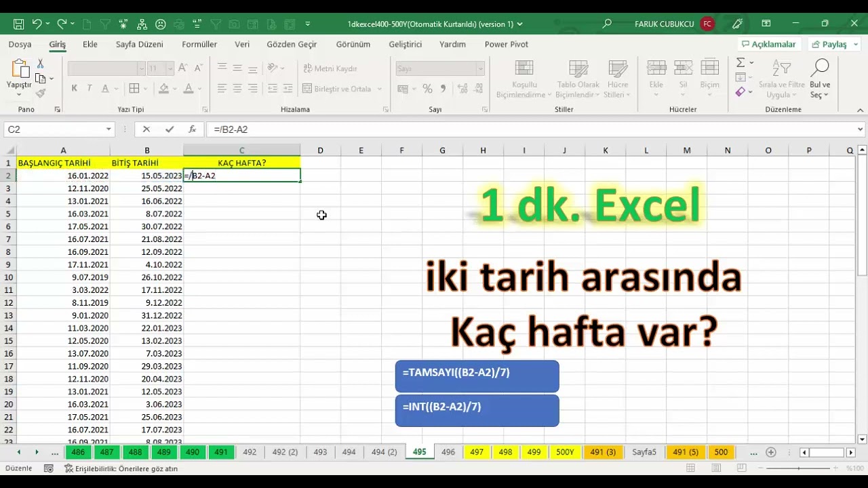Switch to the Formüller ribbon tab
Image resolution: width=868 pixels, height=488 pixels.
[x=199, y=45]
